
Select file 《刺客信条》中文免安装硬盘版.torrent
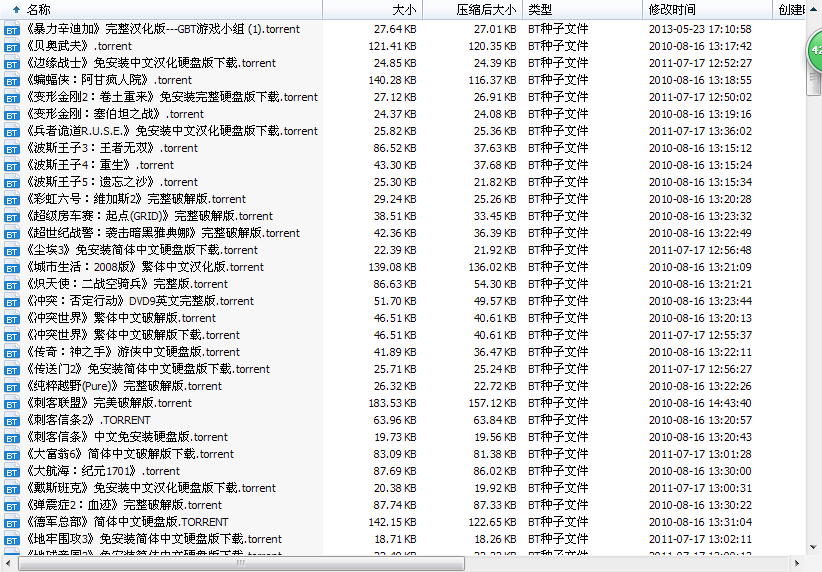[x=127, y=437]
